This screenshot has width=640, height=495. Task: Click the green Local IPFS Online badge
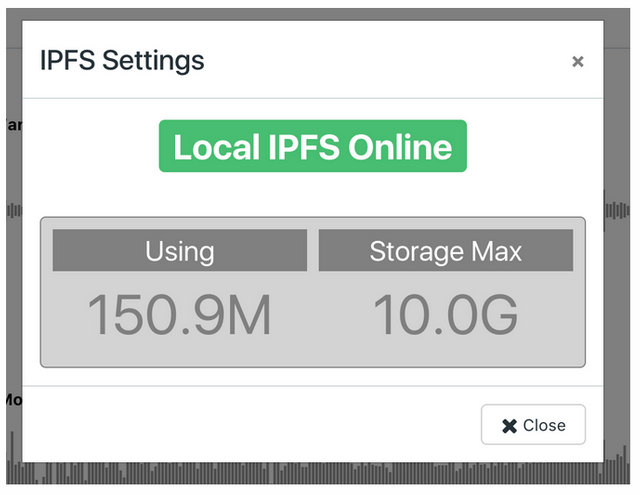click(x=313, y=147)
